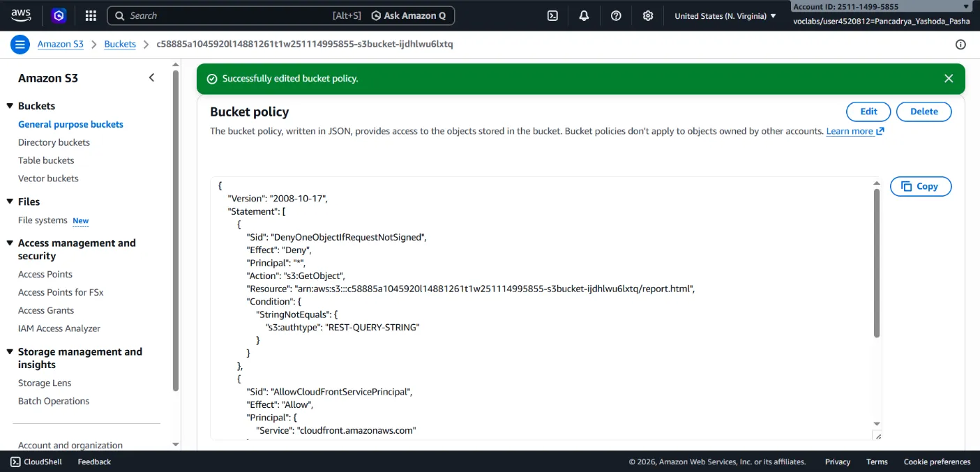Collapse the Files section
Viewport: 980px width, 472px height.
(x=10, y=201)
